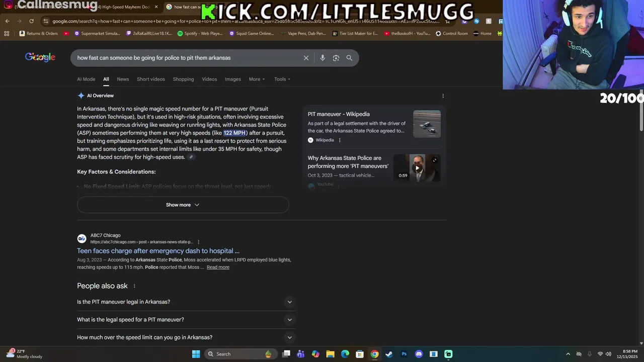Open the Tools dropdown

pyautogui.click(x=282, y=79)
